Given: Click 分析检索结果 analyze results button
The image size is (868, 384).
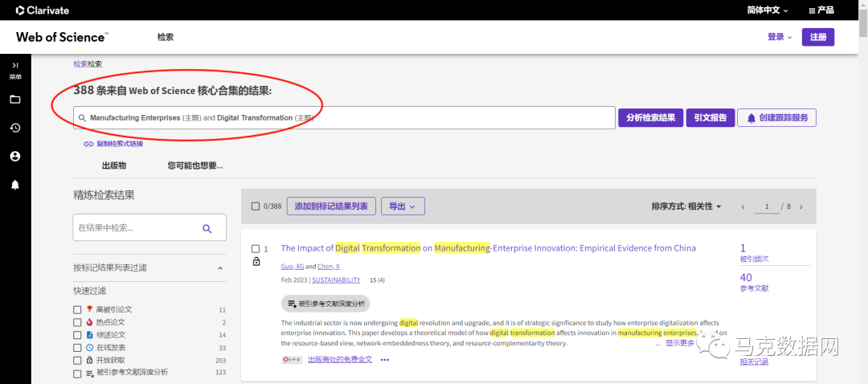Looking at the screenshot, I should 651,118.
